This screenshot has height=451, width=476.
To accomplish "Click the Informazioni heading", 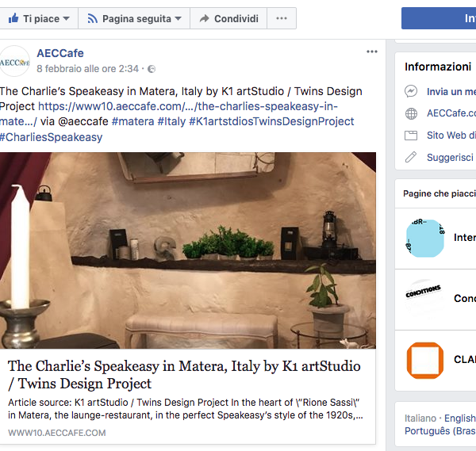I will pos(438,67).
